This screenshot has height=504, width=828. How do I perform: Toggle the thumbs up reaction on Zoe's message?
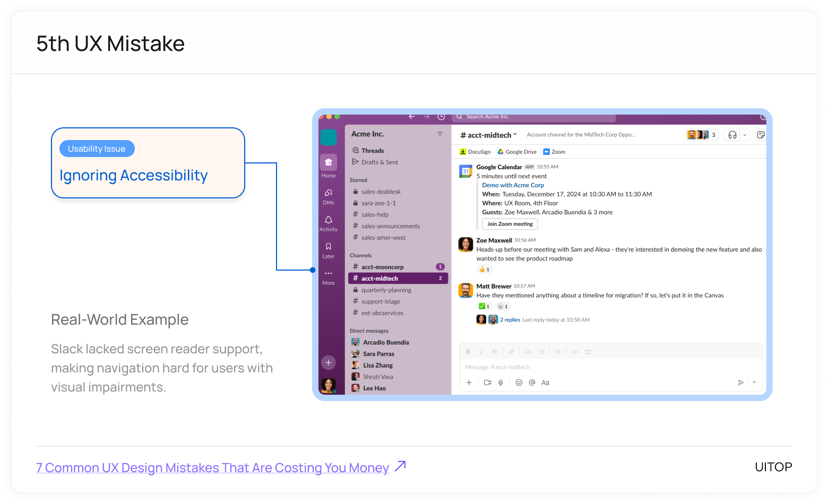tap(485, 270)
